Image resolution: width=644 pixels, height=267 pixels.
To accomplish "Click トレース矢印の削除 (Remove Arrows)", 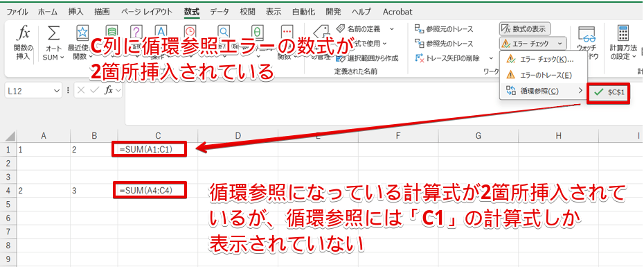I will click(447, 58).
